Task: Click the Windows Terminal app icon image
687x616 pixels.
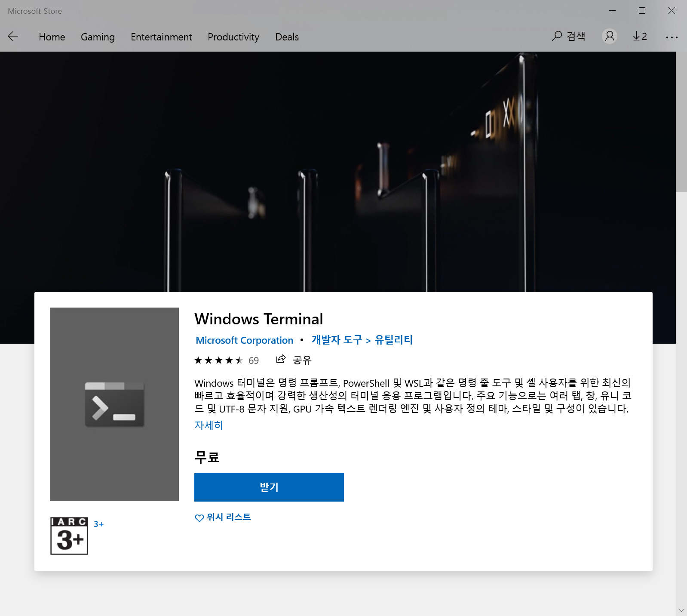Action: (x=114, y=404)
